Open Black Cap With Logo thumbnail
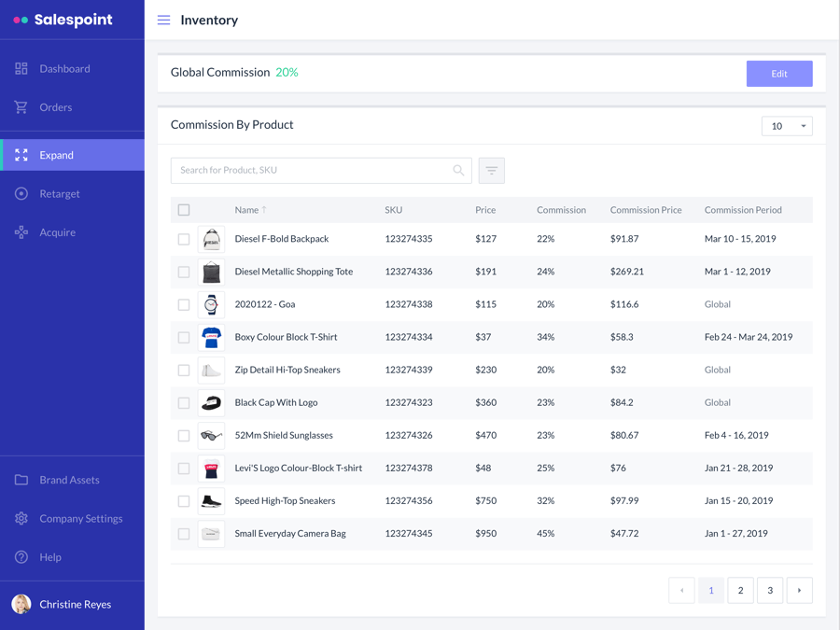840x630 pixels. [x=211, y=402]
